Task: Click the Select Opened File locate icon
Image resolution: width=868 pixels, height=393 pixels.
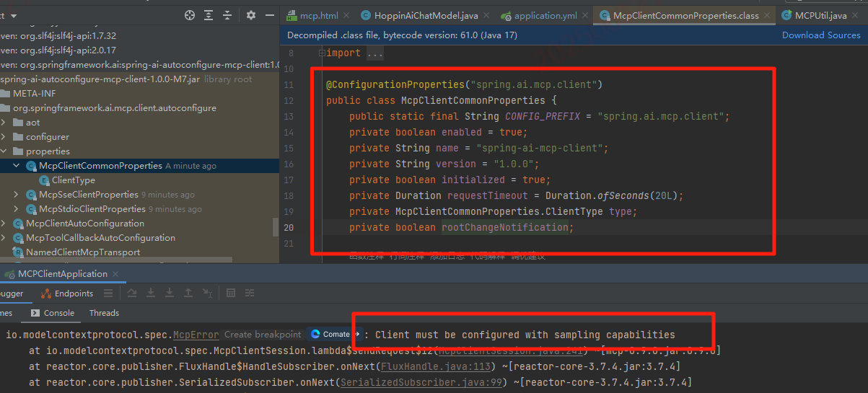Action: (x=190, y=15)
